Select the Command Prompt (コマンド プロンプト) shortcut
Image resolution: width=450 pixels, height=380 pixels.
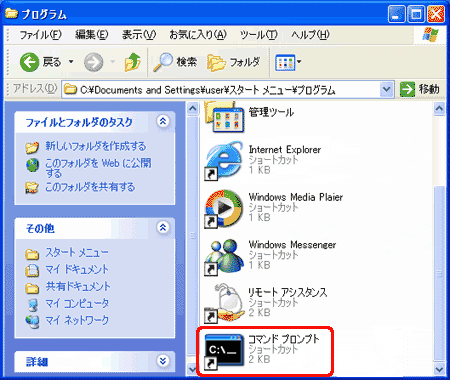coord(265,351)
